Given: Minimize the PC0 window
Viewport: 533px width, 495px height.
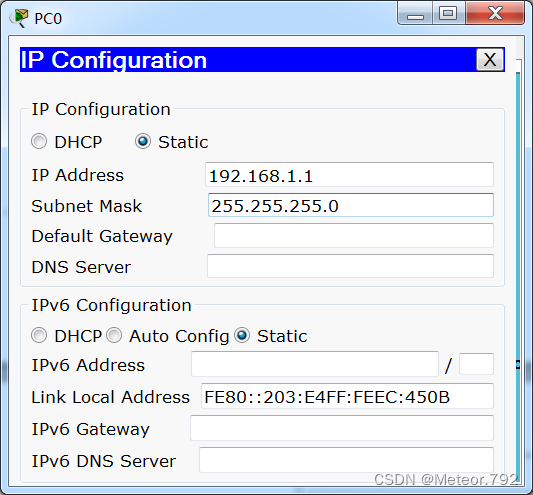Looking at the screenshot, I should [415, 13].
